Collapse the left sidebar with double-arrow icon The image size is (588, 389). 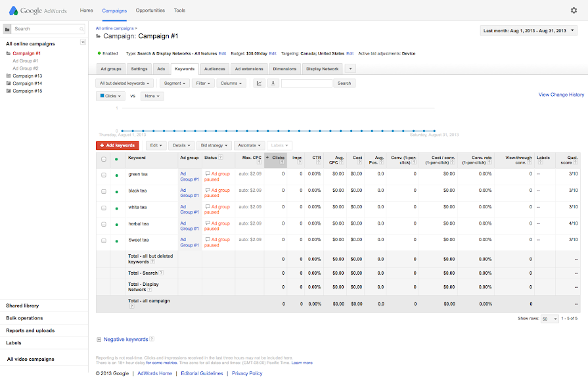click(x=83, y=42)
